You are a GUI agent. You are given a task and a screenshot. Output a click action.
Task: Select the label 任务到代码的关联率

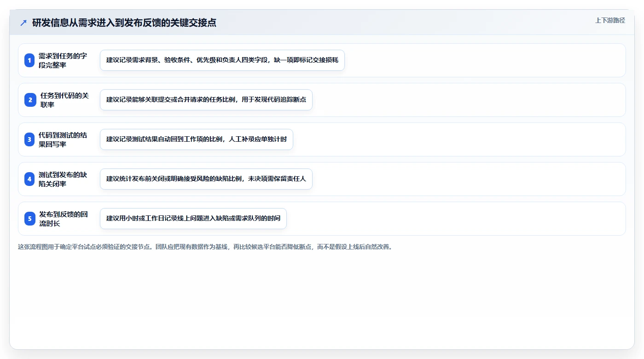[x=64, y=100]
